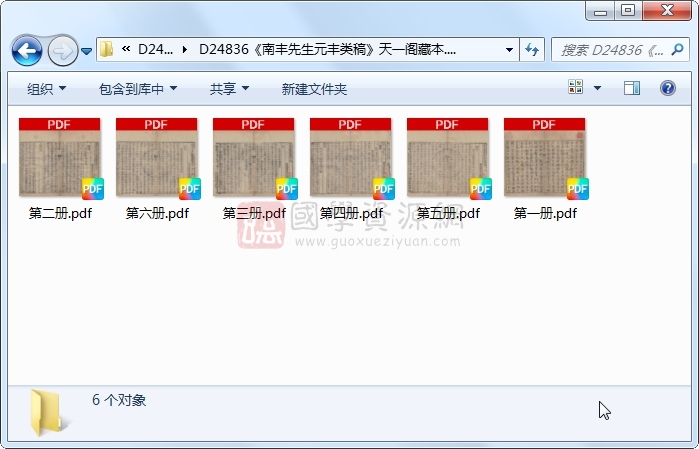Image resolution: width=699 pixels, height=449 pixels.
Task: Click the change view icon
Action: [x=576, y=89]
